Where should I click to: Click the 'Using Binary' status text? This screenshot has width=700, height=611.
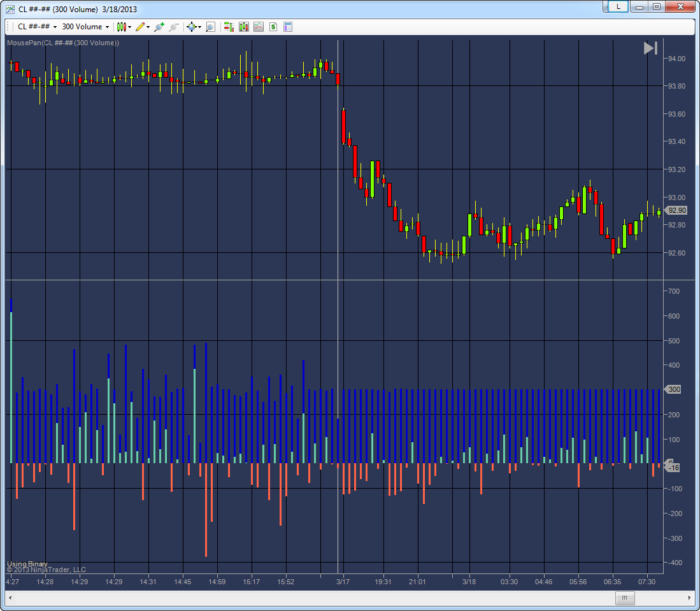click(27, 564)
